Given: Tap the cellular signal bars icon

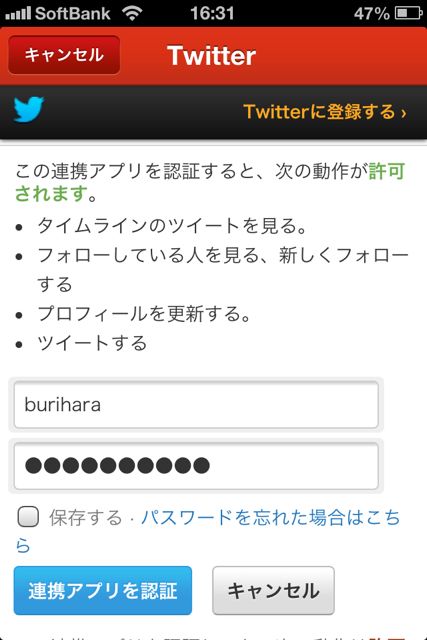Looking at the screenshot, I should 18,13.
